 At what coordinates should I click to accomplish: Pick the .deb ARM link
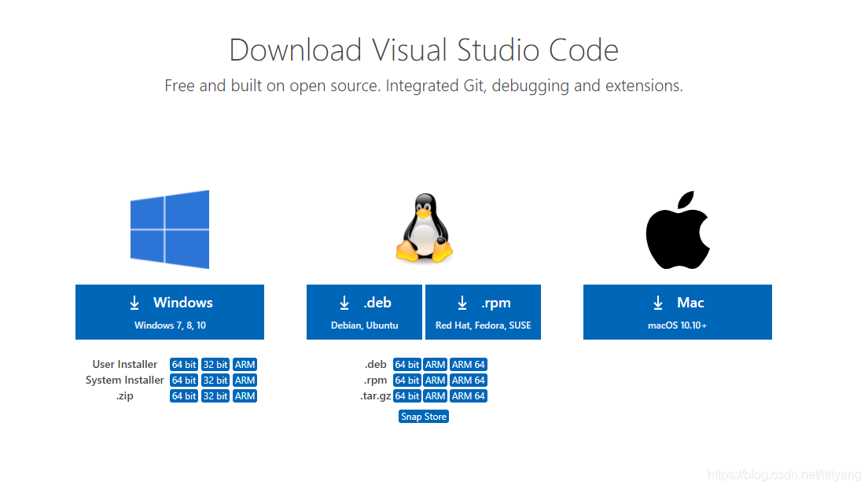[435, 365]
